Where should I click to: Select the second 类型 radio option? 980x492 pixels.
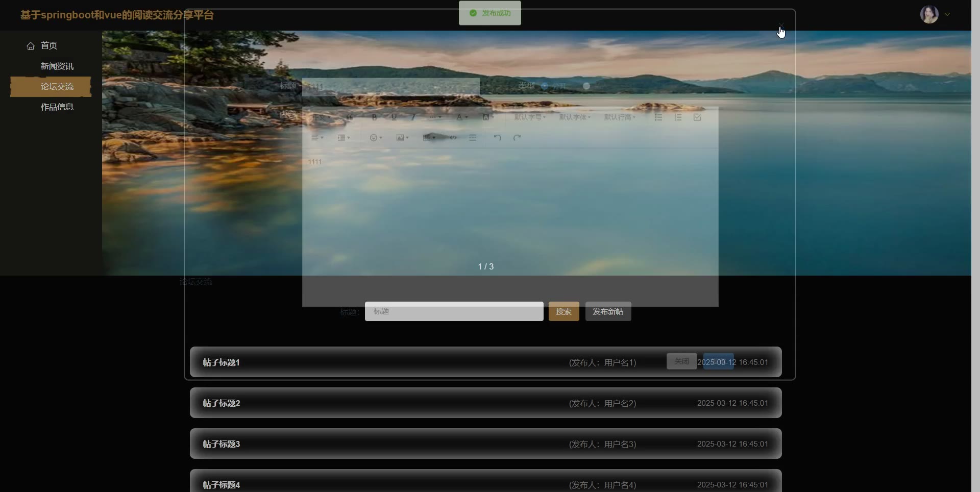pyautogui.click(x=586, y=86)
